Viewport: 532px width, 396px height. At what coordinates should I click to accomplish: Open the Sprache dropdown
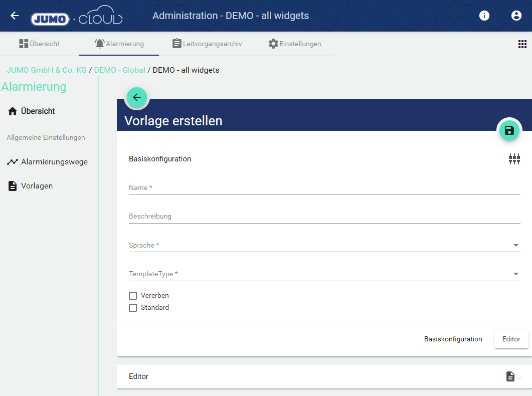(x=324, y=245)
